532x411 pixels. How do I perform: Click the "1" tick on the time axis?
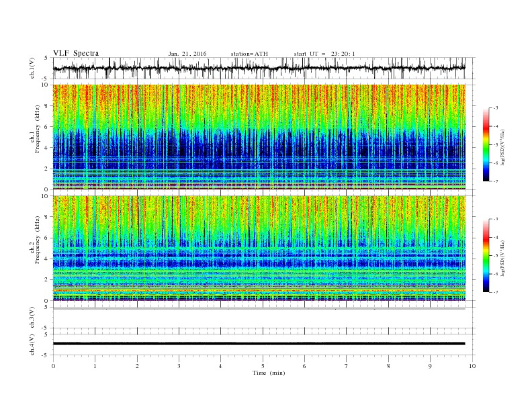tap(95, 366)
